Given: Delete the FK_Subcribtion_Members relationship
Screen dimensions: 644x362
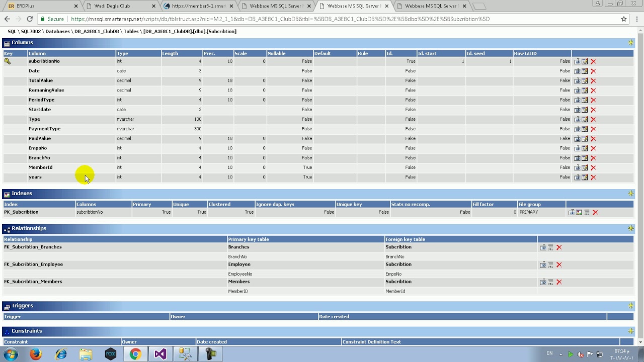Looking at the screenshot, I should (559, 282).
